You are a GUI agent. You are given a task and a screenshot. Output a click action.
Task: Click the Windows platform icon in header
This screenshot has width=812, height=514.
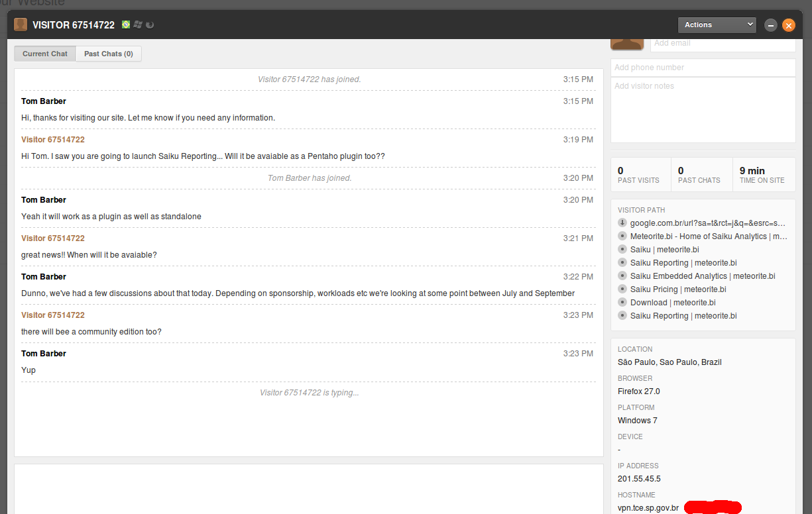[x=138, y=25]
